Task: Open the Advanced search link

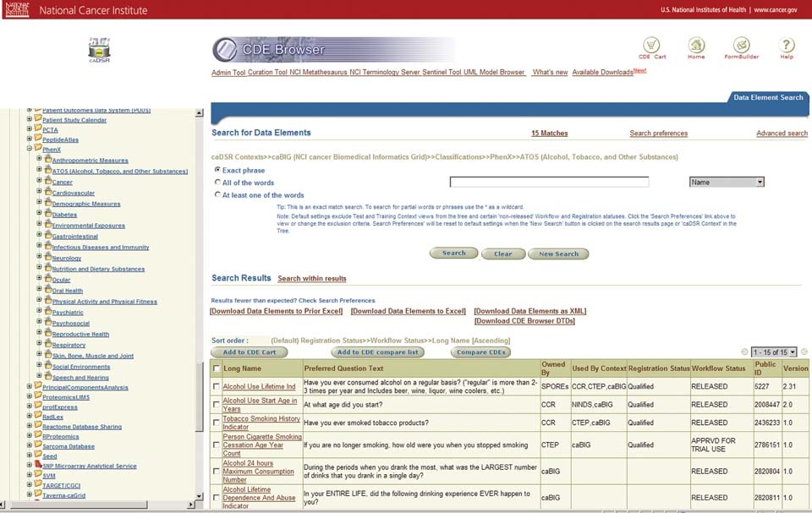Action: pos(782,133)
